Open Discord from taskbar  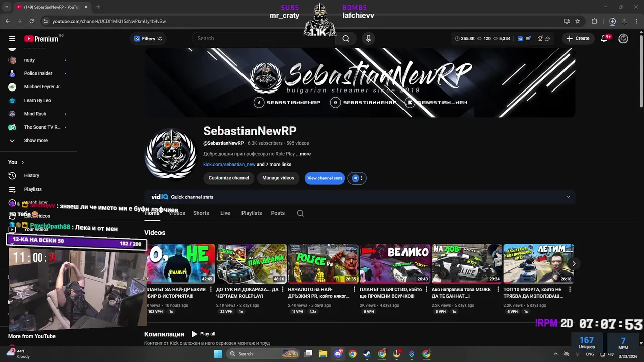tap(338, 354)
